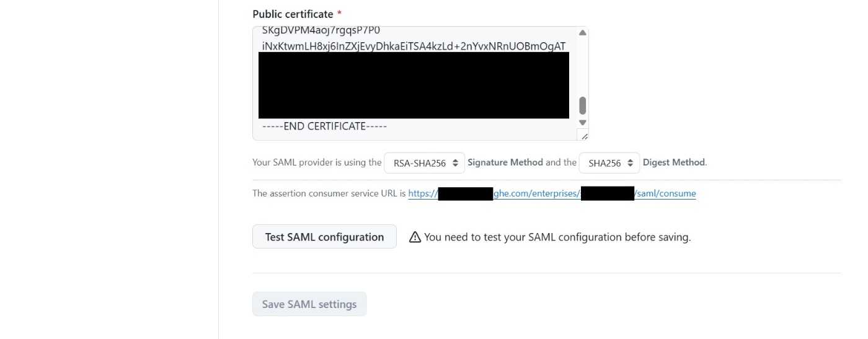Image resolution: width=868 pixels, height=339 pixels.
Task: Open the SHA256 Digest Method dropdown
Action: [x=609, y=163]
